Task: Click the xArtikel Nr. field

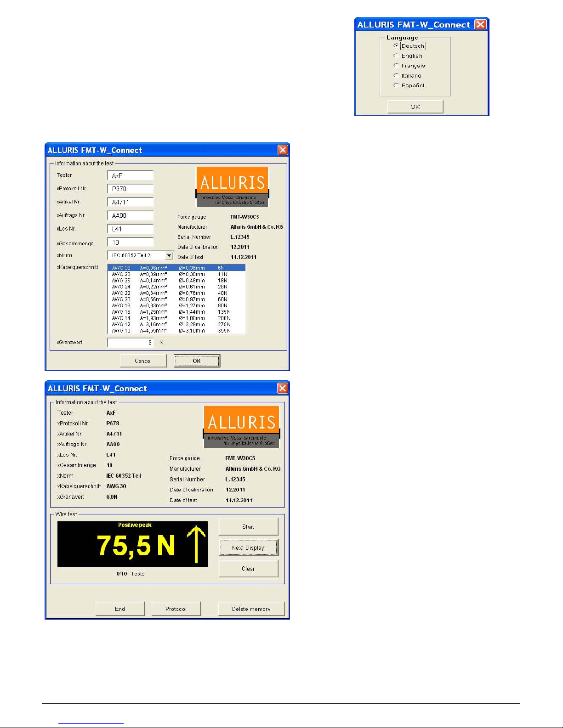Action: pos(131,202)
